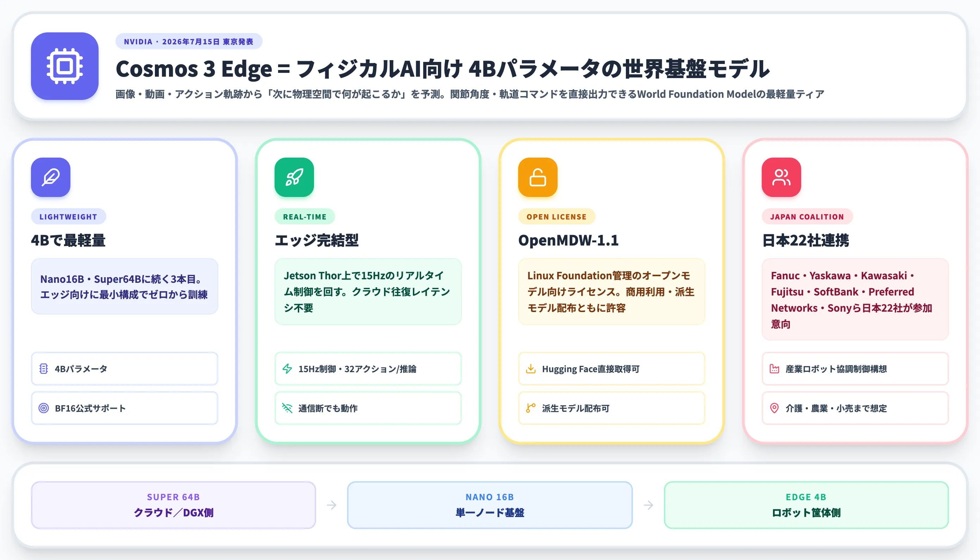Viewport: 980px width, 560px height.
Task: Click the CPU icon beside 4Bパラメータ
Action: 44,369
